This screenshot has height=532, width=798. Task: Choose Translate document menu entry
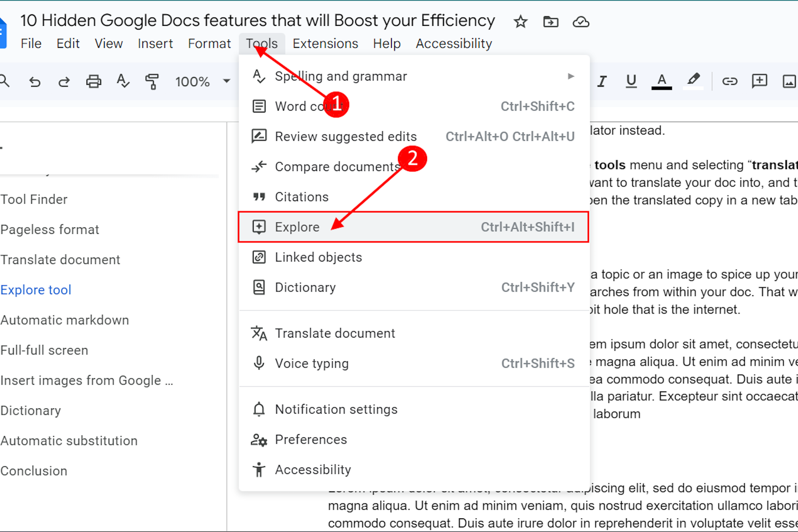coord(335,333)
